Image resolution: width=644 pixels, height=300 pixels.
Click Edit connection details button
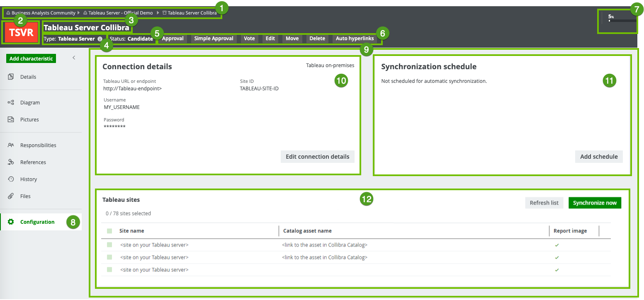317,157
